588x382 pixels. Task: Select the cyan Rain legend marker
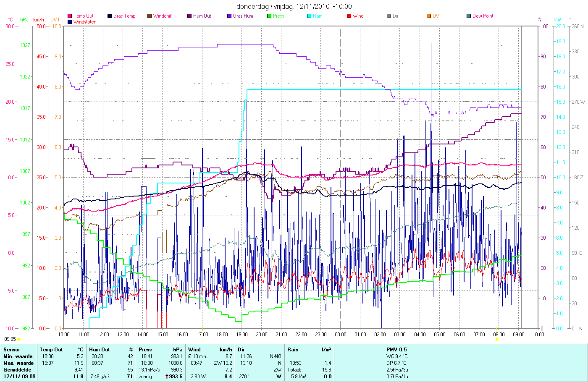309,16
